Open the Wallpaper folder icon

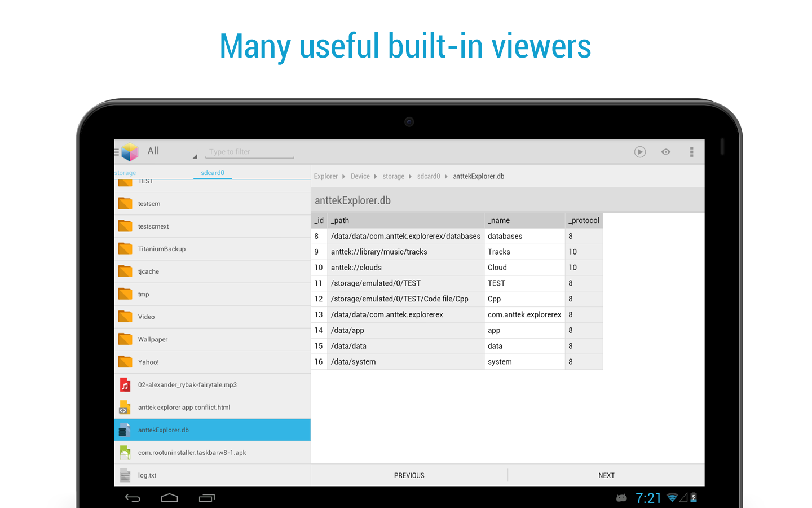tap(125, 339)
